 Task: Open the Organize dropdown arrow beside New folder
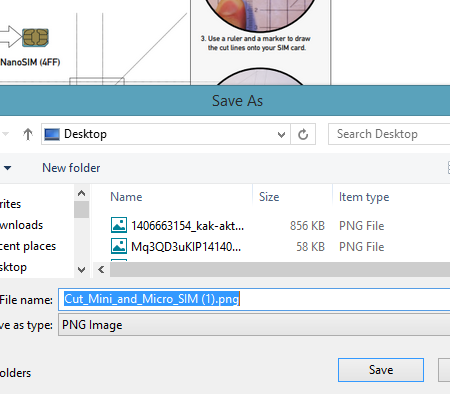click(7, 168)
